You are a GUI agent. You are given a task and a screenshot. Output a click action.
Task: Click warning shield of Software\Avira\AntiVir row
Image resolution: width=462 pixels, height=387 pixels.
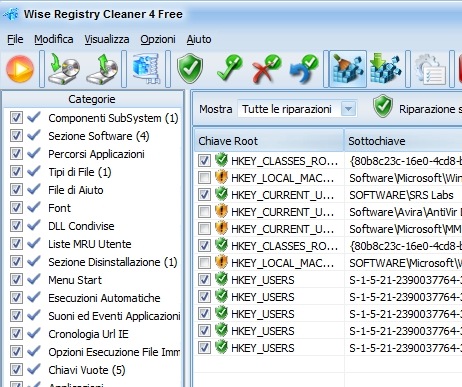click(221, 211)
